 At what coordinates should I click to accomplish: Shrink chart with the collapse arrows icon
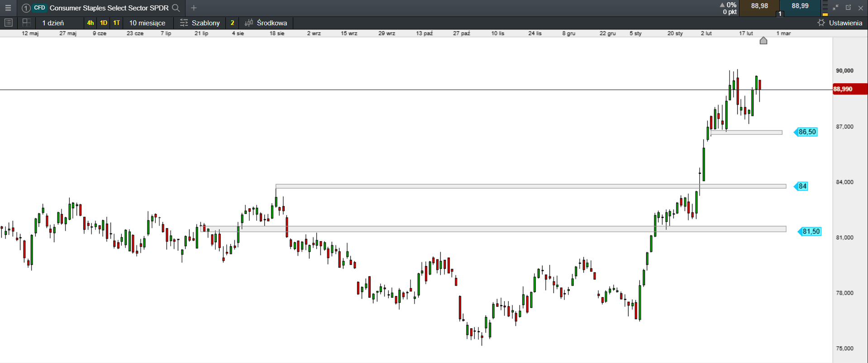[835, 8]
